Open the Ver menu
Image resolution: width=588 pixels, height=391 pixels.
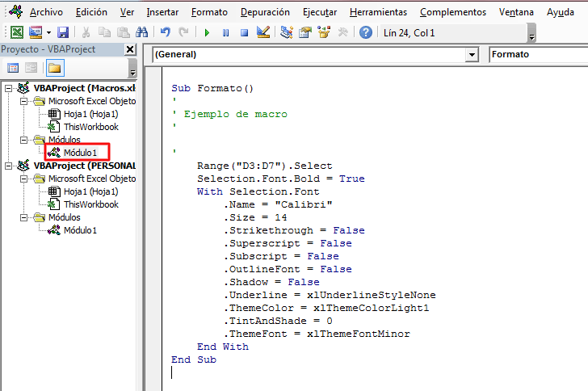point(127,12)
